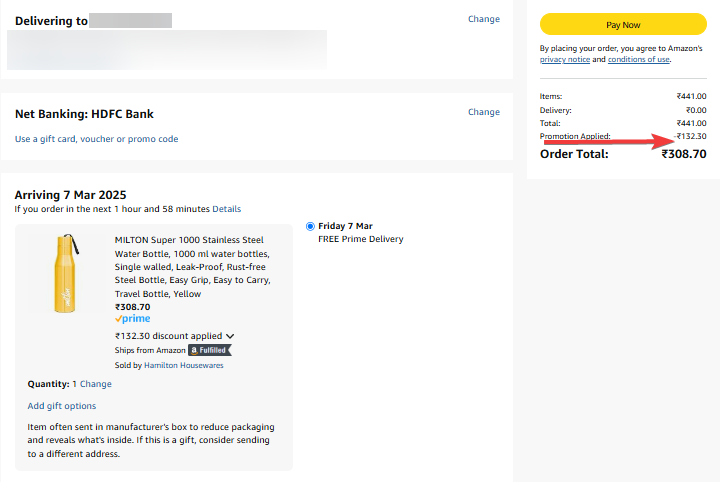Viewport: 720px width, 482px height.
Task: Change the Net Banking payment method
Action: click(x=484, y=112)
